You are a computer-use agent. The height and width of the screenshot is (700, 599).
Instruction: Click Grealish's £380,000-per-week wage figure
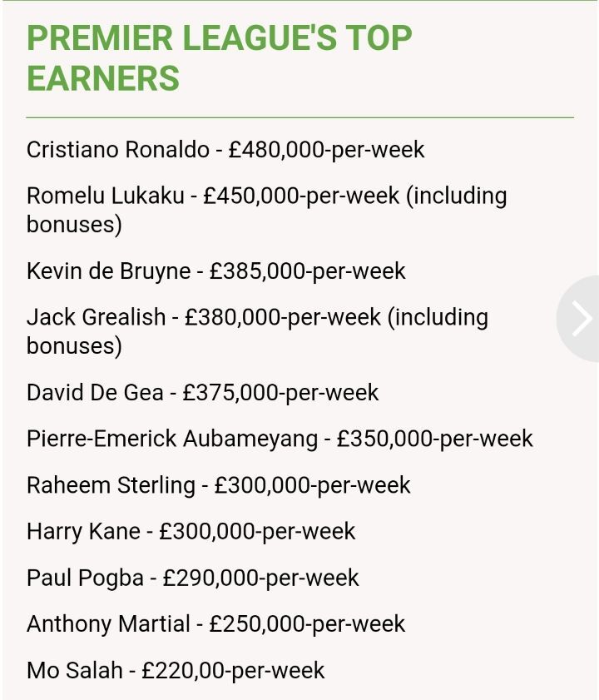(x=283, y=318)
